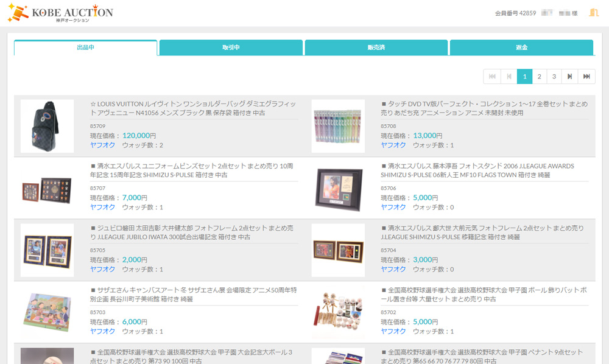Click member number 会員番号 42859
The width and height of the screenshot is (609, 364).
click(x=515, y=13)
